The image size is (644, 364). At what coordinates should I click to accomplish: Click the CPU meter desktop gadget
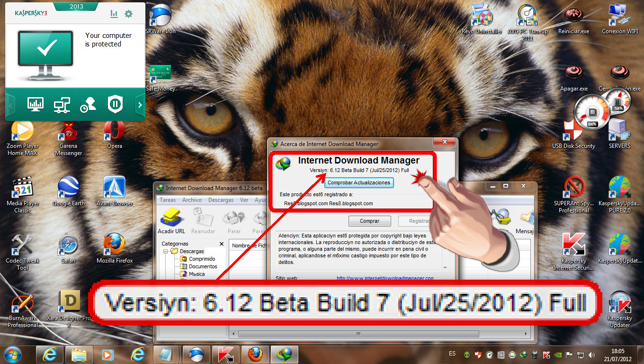point(592,113)
